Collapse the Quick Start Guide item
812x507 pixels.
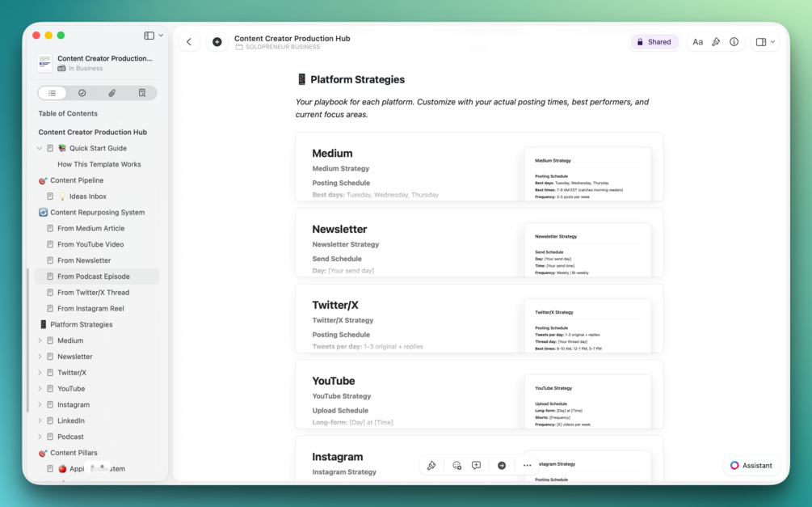pyautogui.click(x=40, y=148)
